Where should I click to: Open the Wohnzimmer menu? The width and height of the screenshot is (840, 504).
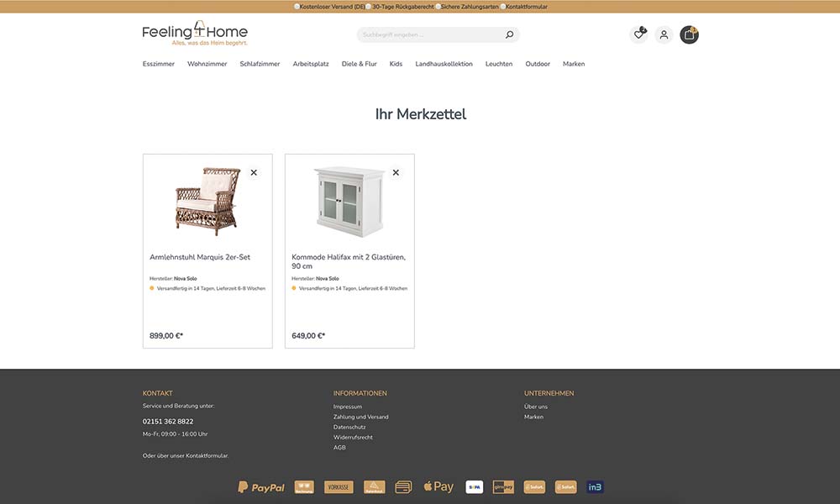(x=207, y=64)
